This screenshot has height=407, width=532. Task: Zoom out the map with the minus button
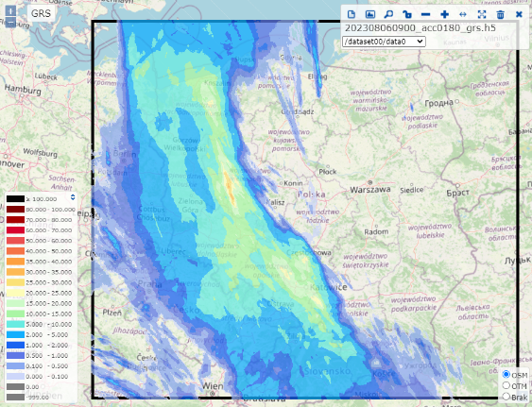(10, 22)
